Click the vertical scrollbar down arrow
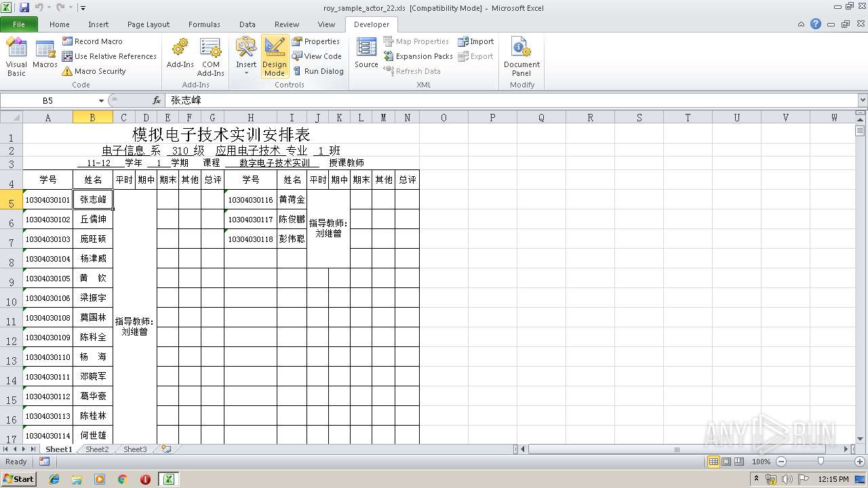This screenshot has height=488, width=868. coord(861,439)
